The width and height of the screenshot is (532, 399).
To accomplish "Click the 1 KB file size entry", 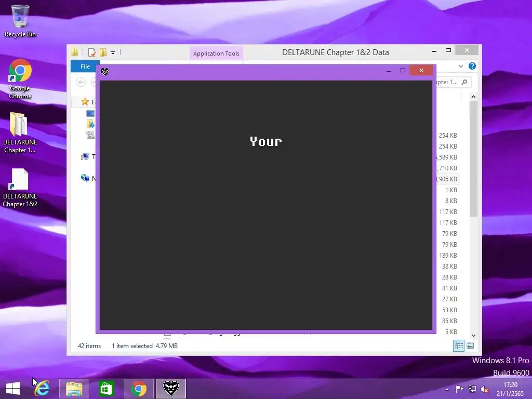I will (x=451, y=190).
